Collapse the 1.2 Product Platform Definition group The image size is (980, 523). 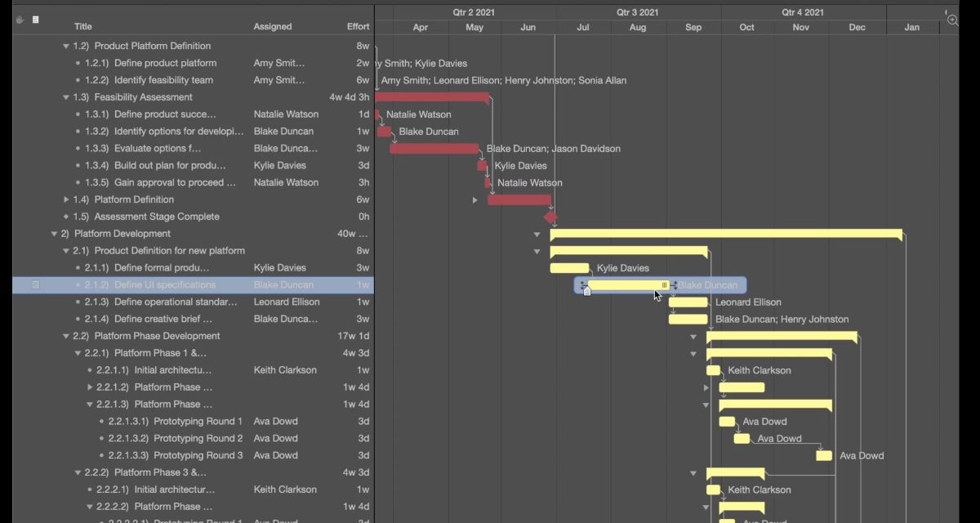[x=66, y=47]
